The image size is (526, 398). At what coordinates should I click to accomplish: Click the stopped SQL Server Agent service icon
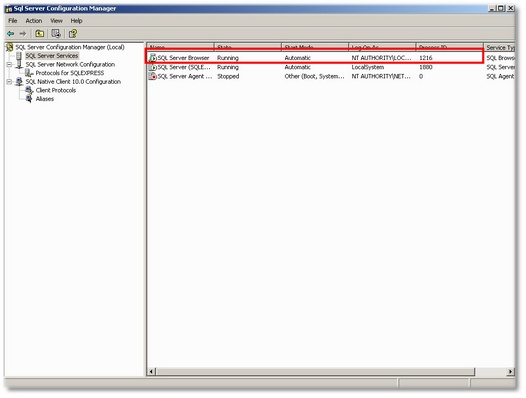tap(153, 77)
